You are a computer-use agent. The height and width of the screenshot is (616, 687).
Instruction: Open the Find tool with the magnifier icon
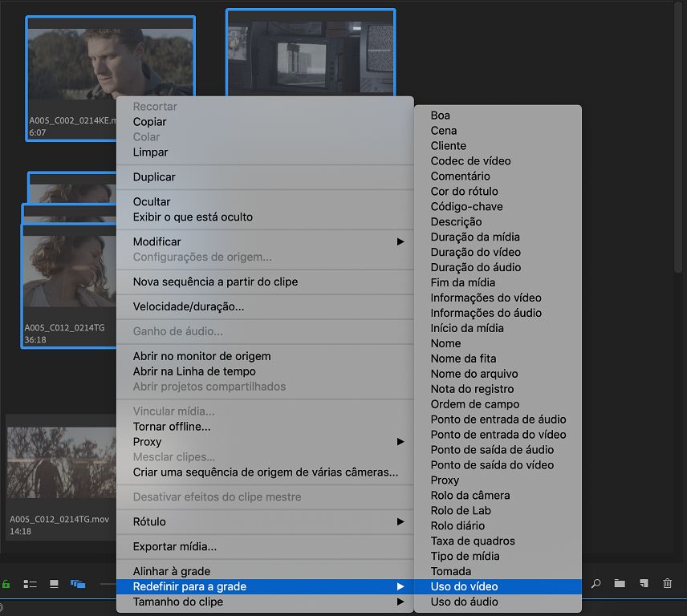coord(596,584)
